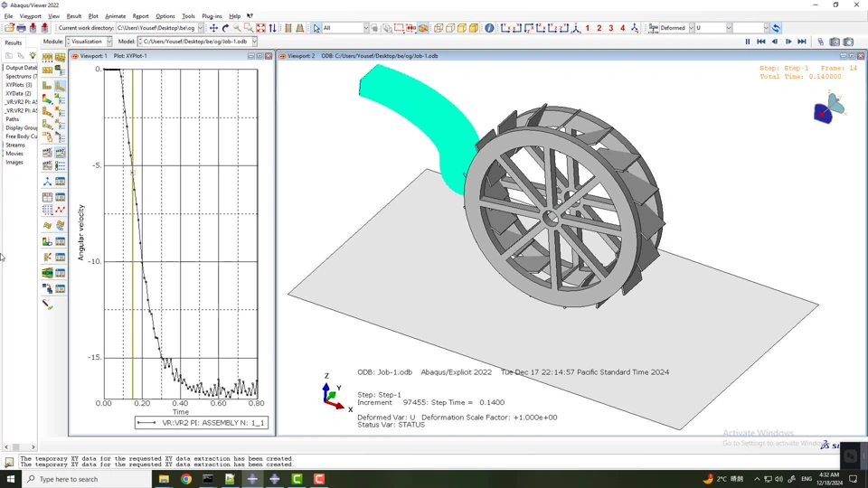868x488 pixels.
Task: Open the Animate menu
Action: point(115,16)
